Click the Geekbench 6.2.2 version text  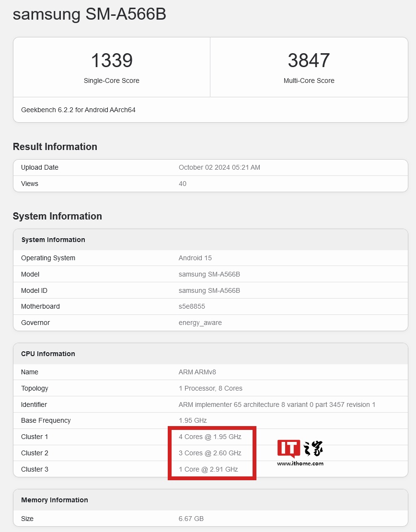(x=78, y=110)
